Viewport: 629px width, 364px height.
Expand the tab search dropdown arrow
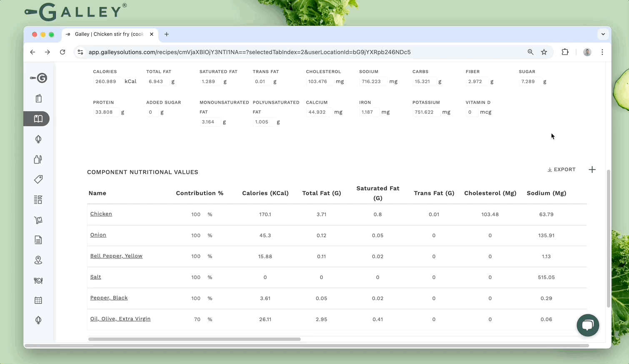603,34
